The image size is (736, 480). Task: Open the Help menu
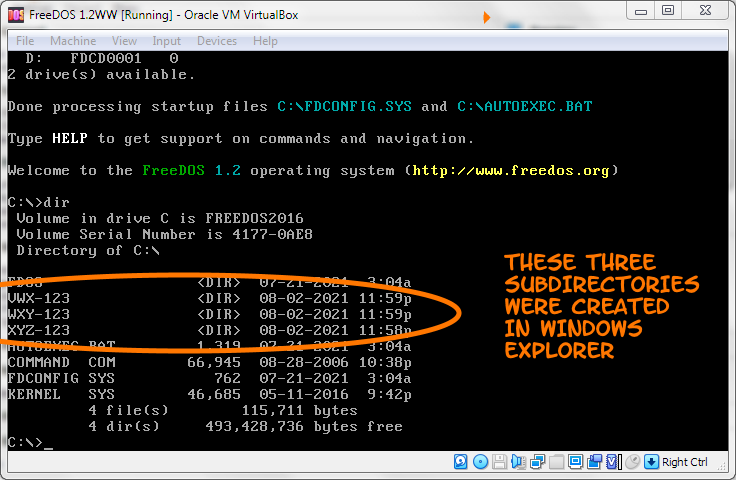(x=265, y=41)
